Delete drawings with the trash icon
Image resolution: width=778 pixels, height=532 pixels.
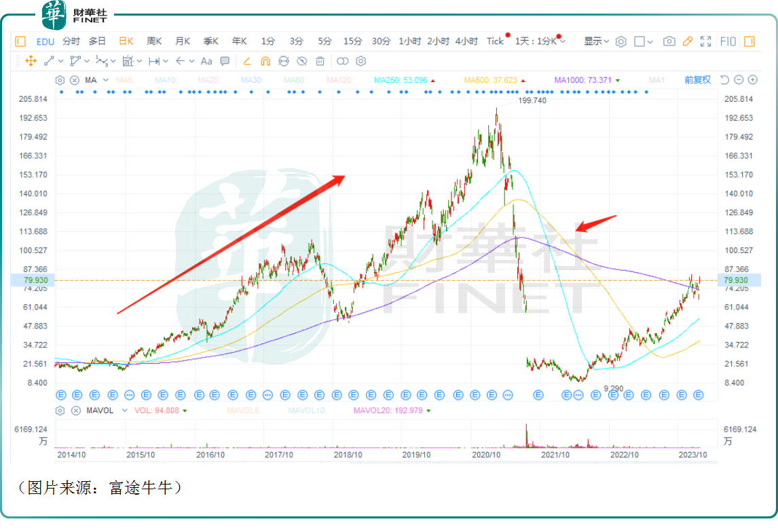[x=320, y=61]
